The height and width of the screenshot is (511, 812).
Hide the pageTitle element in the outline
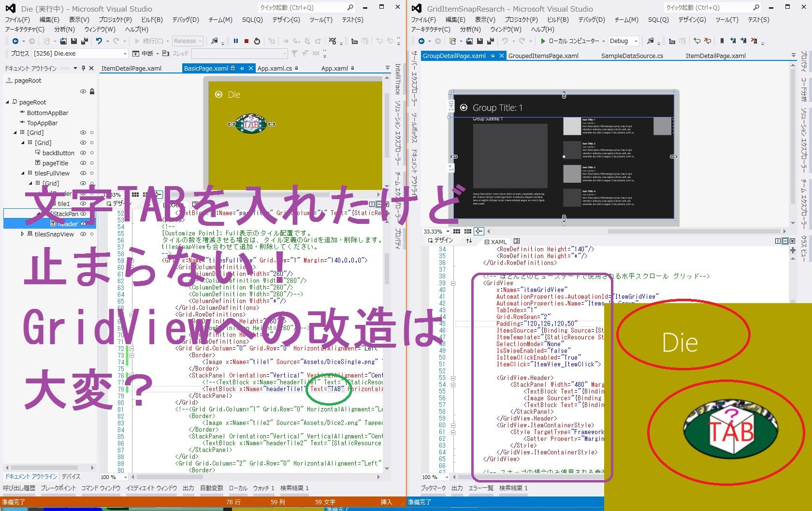(83, 163)
